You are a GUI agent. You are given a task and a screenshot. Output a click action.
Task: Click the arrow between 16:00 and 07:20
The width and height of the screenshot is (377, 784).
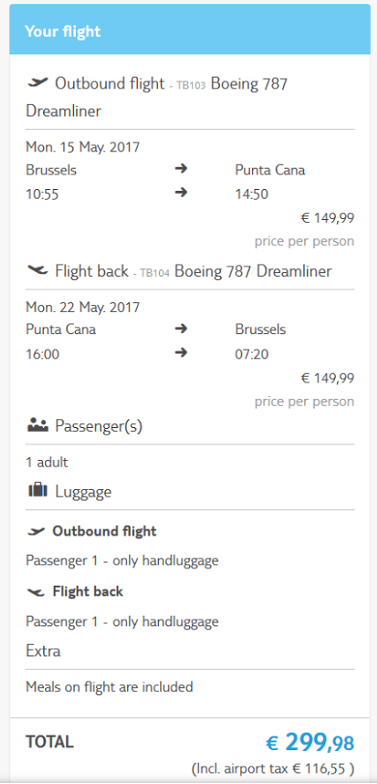[181, 353]
